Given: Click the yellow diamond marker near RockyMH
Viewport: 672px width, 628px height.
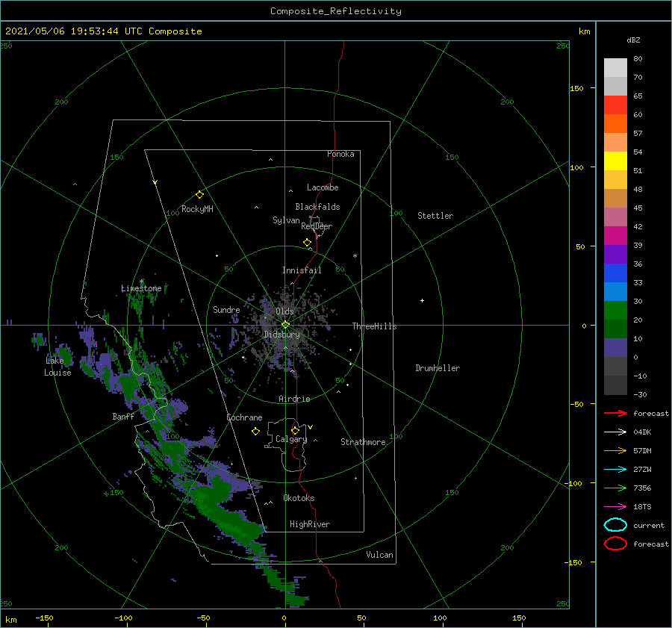Looking at the screenshot, I should pyautogui.click(x=199, y=195).
